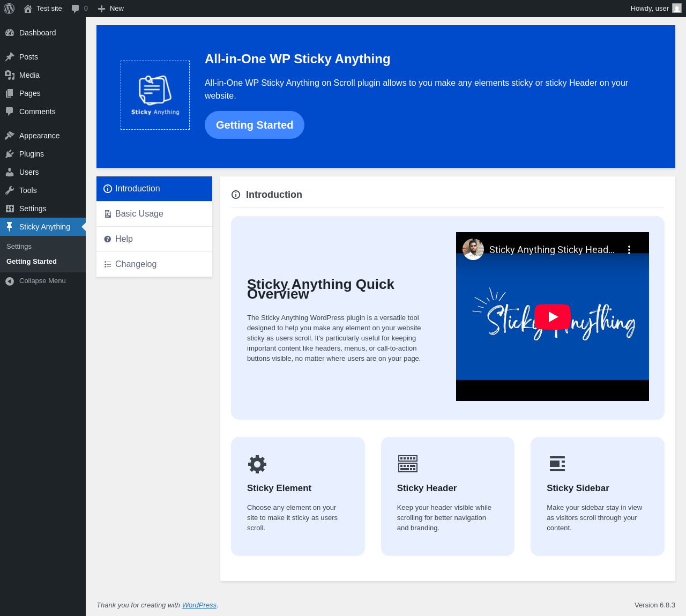Click the WordPress logo icon
This screenshot has width=686, height=616.
pyautogui.click(x=9, y=9)
